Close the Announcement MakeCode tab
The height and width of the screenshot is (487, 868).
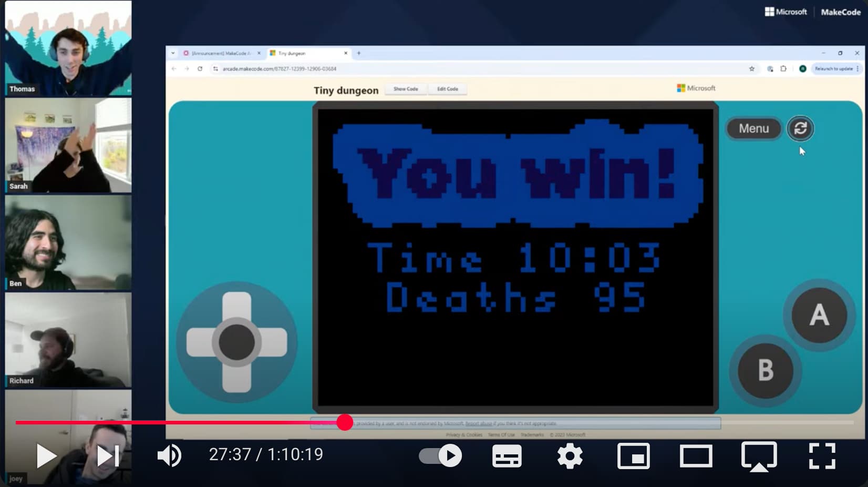point(259,53)
